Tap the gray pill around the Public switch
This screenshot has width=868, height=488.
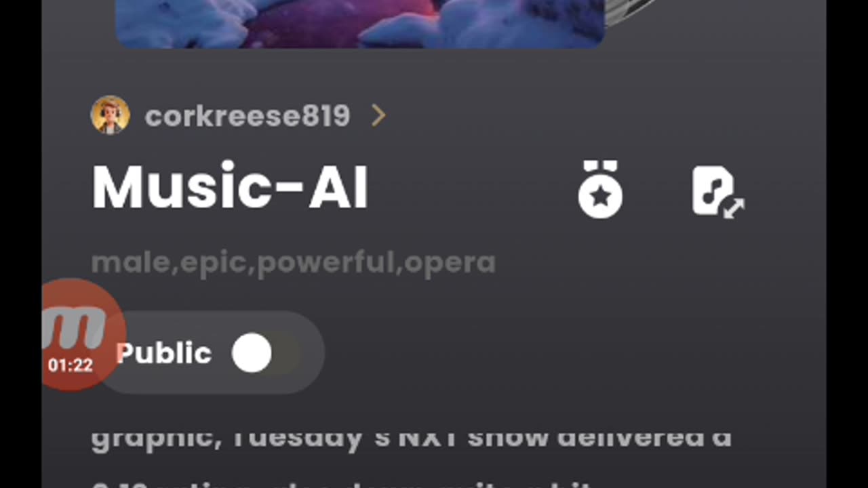tap(210, 352)
